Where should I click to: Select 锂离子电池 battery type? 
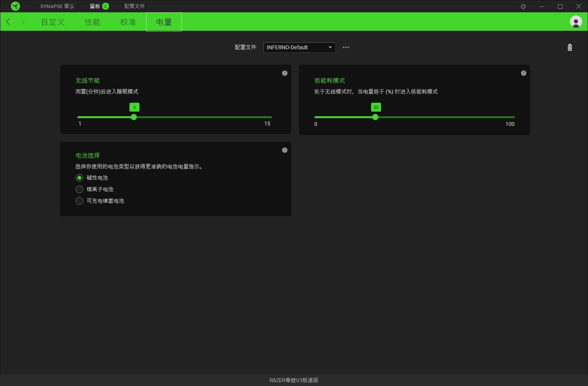[79, 189]
